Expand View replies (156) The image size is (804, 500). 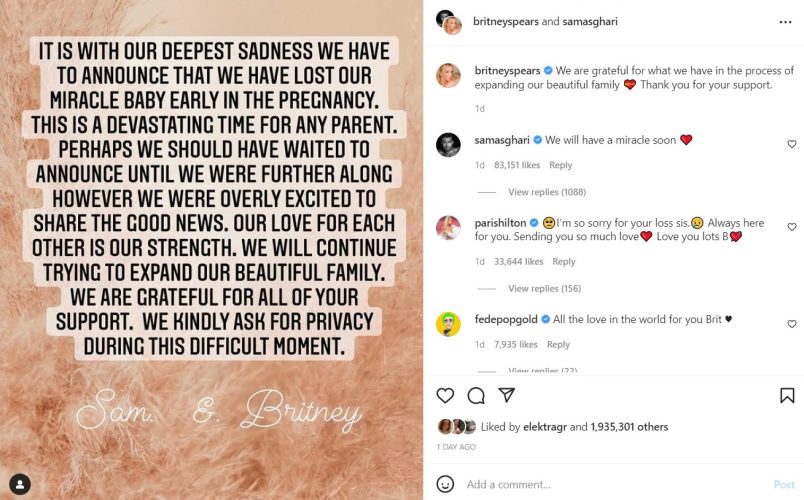(545, 289)
